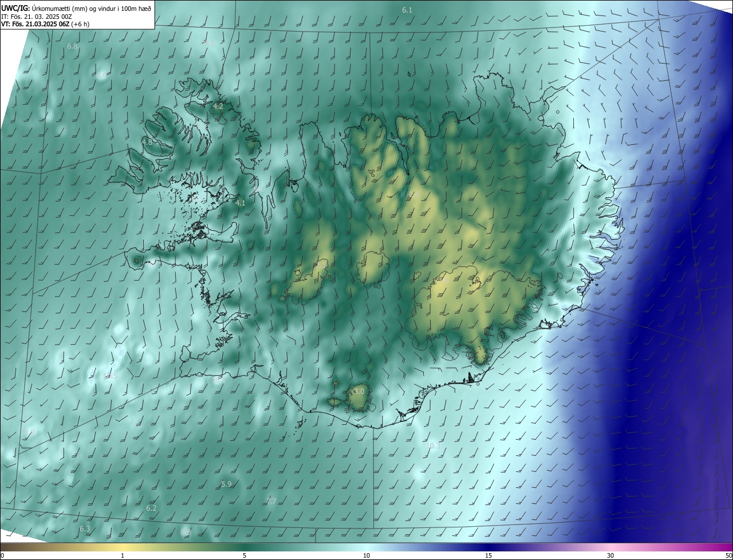Click the 6.8 precipitation value label

[x=72, y=46]
